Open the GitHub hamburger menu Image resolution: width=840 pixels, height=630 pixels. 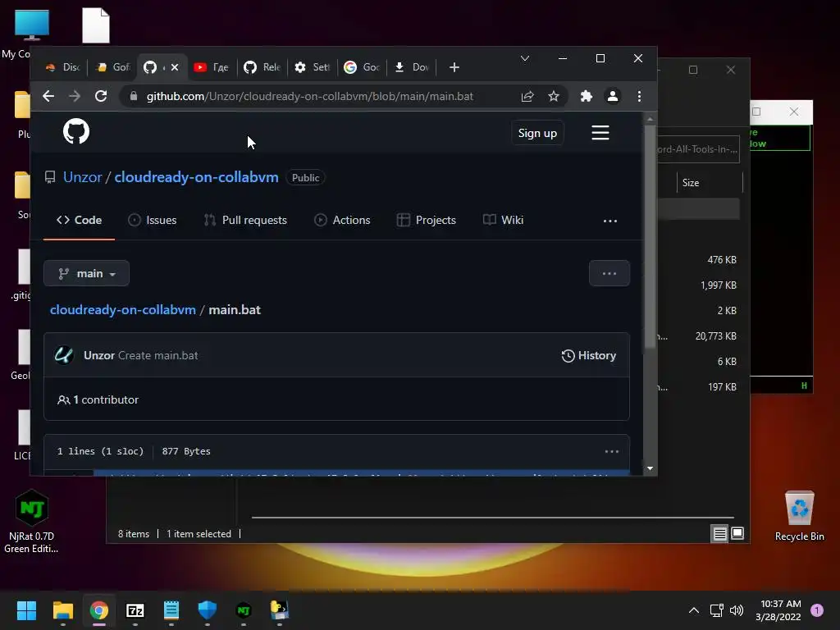(600, 133)
